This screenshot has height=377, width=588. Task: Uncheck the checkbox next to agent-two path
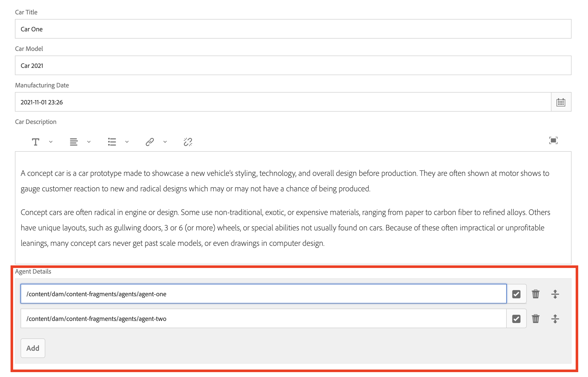pyautogui.click(x=516, y=319)
